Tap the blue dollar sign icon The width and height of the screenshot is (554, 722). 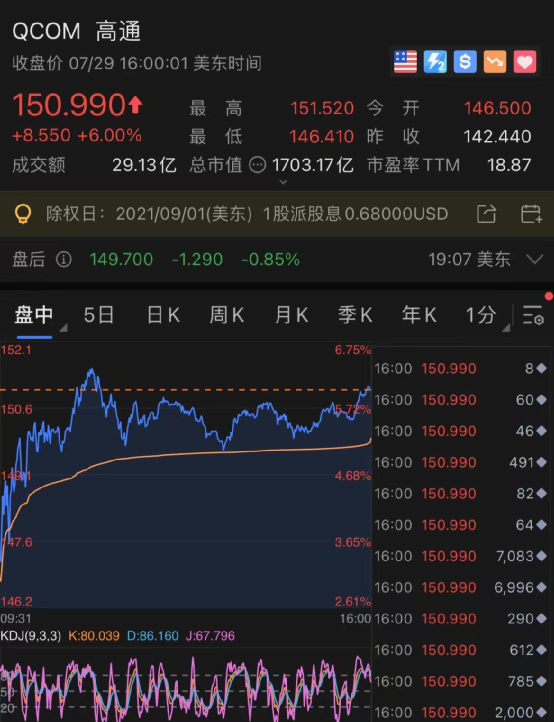tap(465, 62)
